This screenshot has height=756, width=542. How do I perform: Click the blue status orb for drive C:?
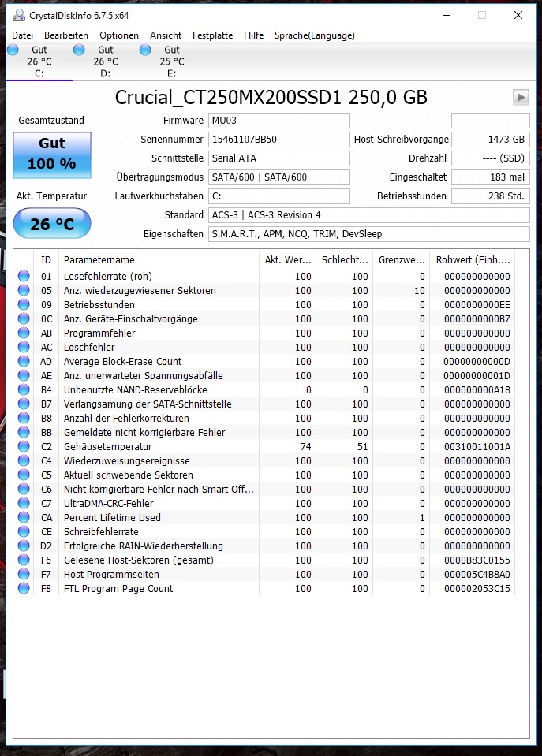(x=13, y=50)
